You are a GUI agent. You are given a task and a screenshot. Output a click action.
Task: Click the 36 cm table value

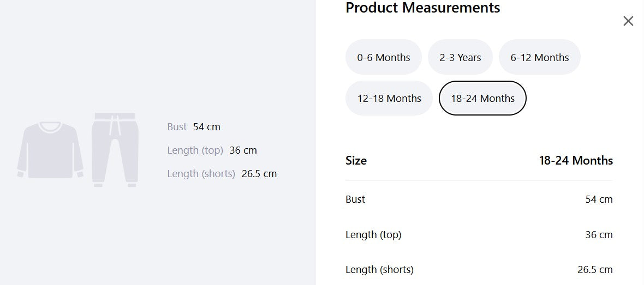point(599,234)
